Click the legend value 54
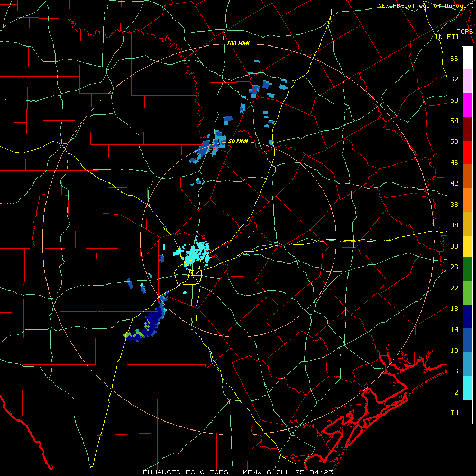Image resolution: width=476 pixels, height=476 pixels. tap(454, 121)
